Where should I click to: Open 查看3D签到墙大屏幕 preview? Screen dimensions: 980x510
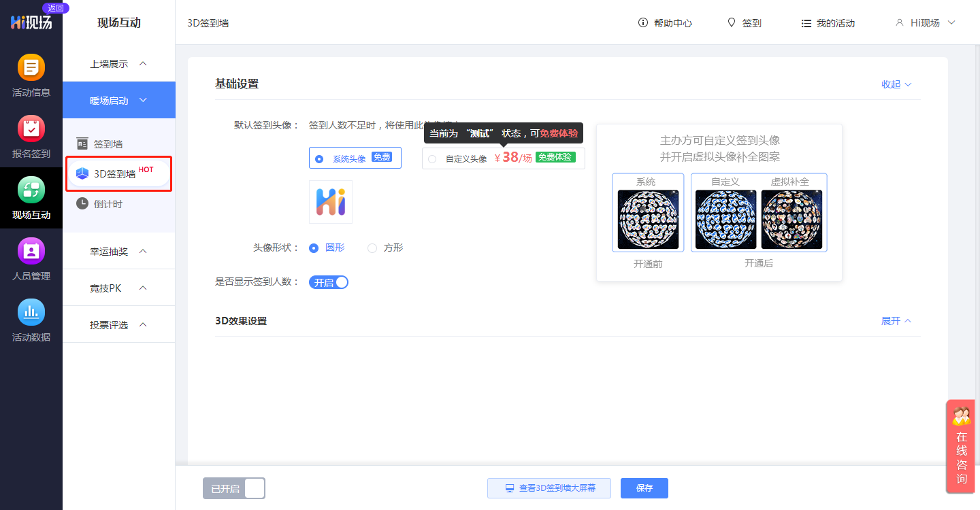coord(549,488)
